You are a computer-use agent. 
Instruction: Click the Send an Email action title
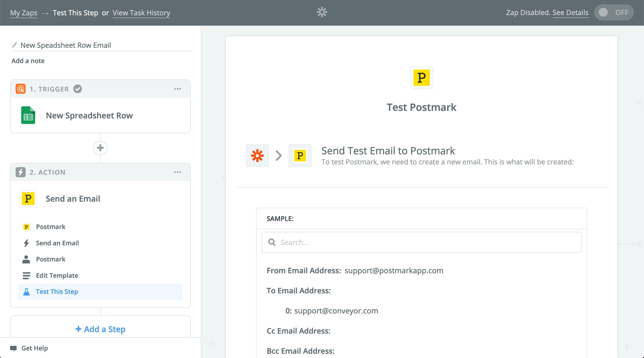73,199
